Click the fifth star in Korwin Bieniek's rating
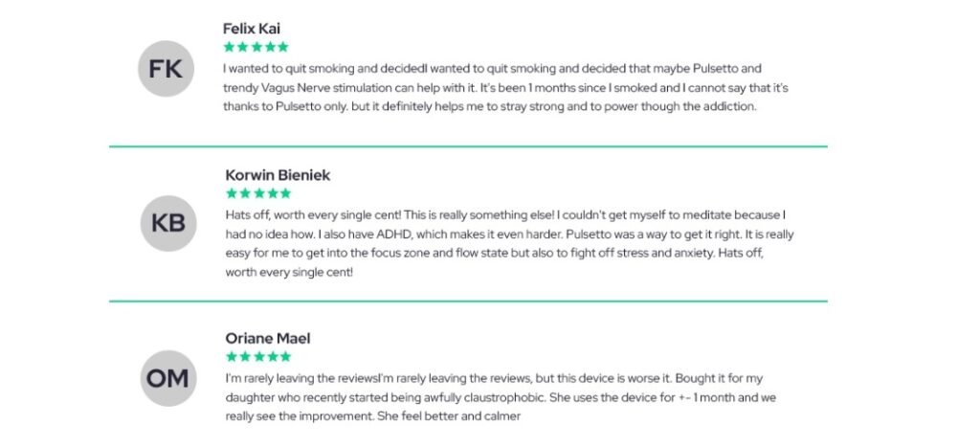980x447 pixels. [285, 193]
